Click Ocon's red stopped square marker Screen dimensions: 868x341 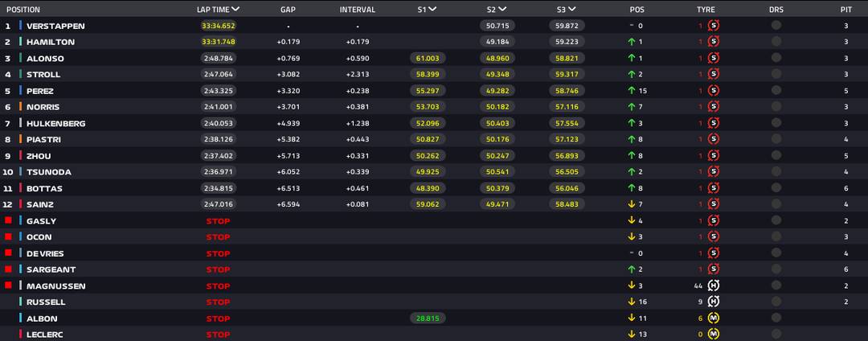point(8,236)
